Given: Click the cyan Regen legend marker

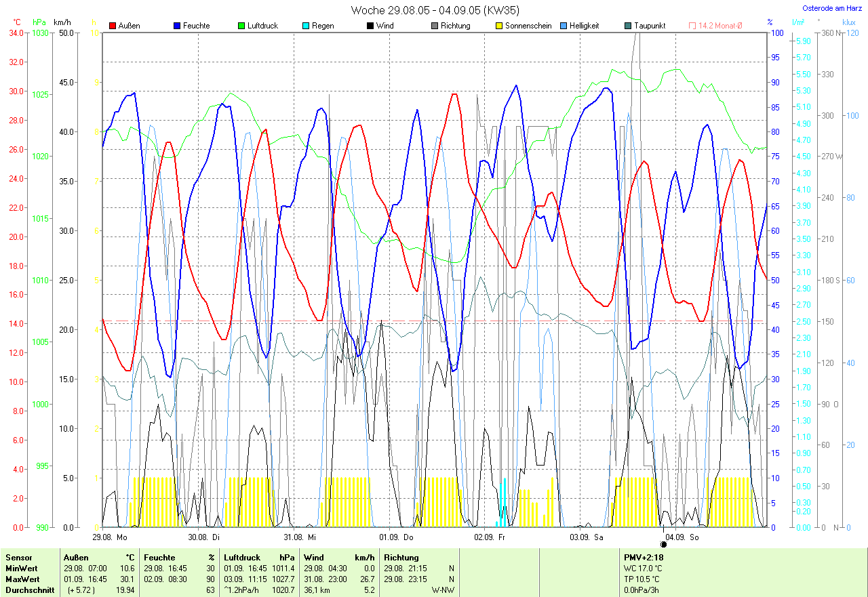Looking at the screenshot, I should coord(306,26).
